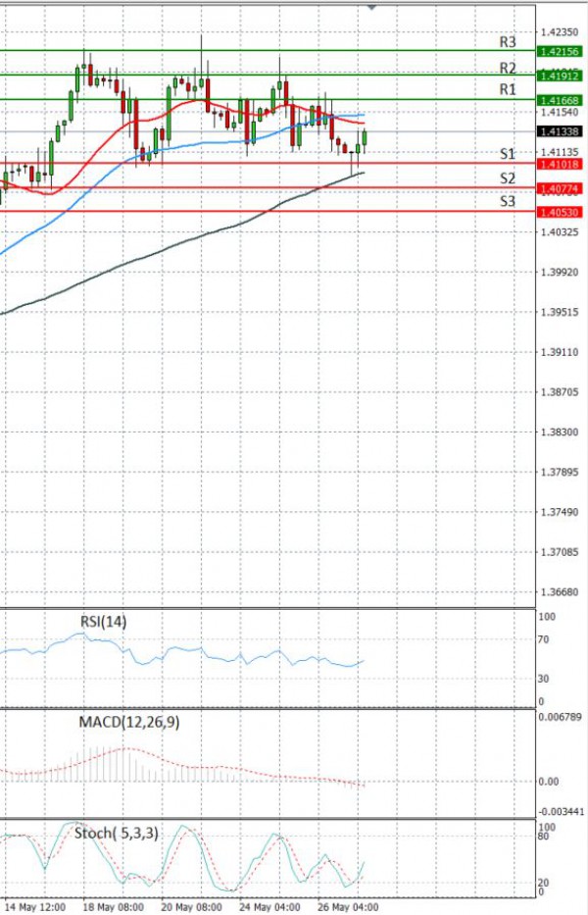Click the chart shift triangle marker at top
The image size is (588, 915).
pos(372,7)
